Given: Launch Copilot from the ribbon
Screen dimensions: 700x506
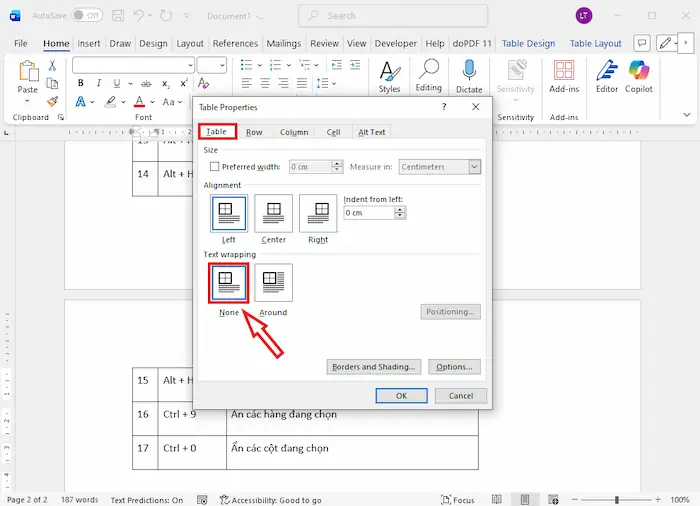Looking at the screenshot, I should click(639, 71).
